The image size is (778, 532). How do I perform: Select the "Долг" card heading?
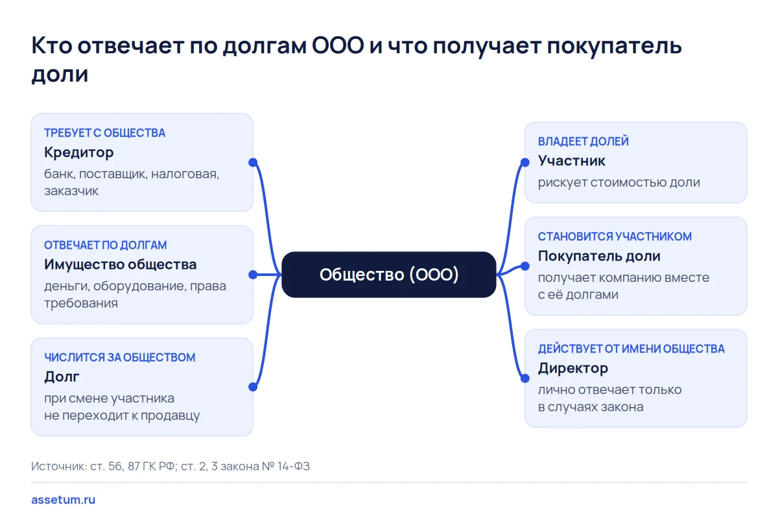pos(62,377)
